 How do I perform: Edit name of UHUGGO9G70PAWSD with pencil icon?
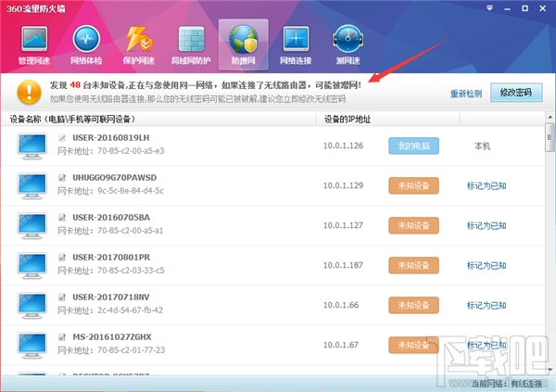[62, 177]
